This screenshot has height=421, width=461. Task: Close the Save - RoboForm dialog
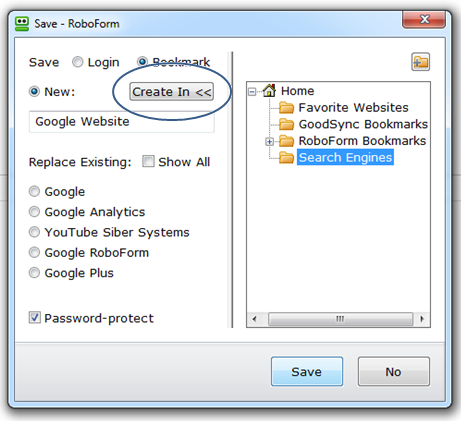[424, 20]
